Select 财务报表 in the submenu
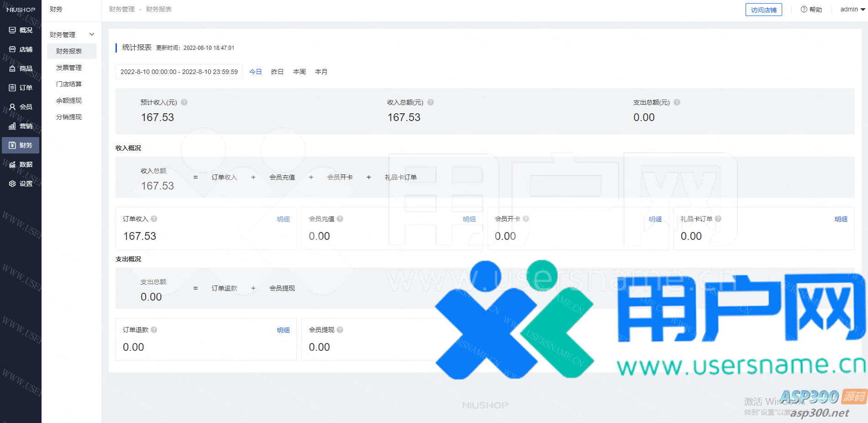The height and width of the screenshot is (423, 868). [72, 51]
